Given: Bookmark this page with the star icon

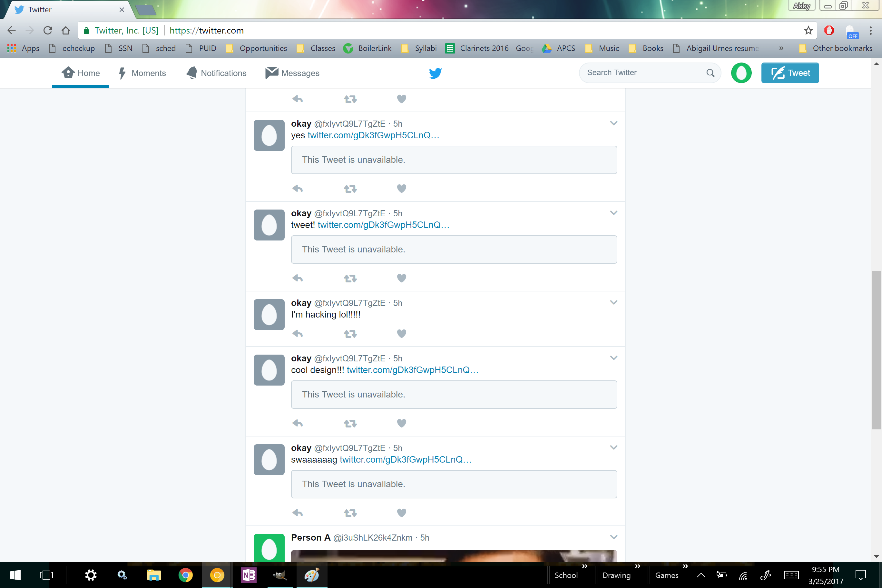Looking at the screenshot, I should point(808,30).
